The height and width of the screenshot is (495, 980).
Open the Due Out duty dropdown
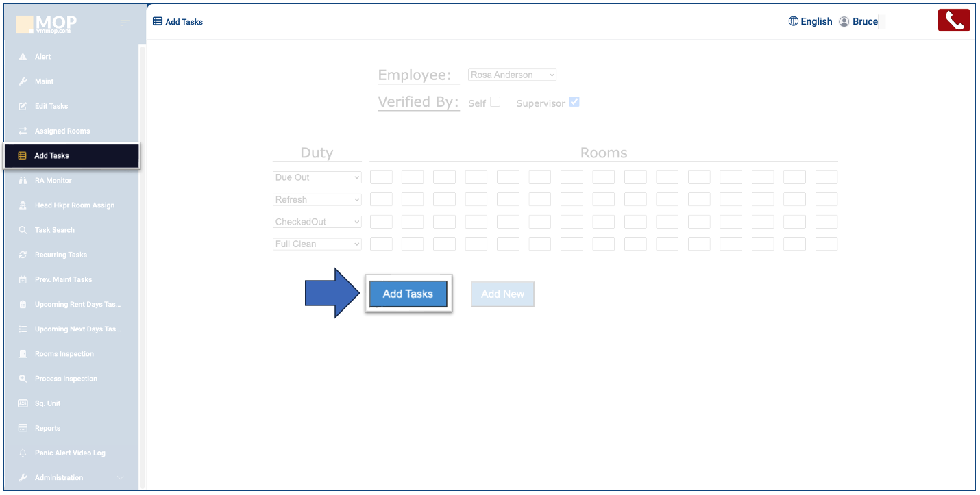pos(317,177)
